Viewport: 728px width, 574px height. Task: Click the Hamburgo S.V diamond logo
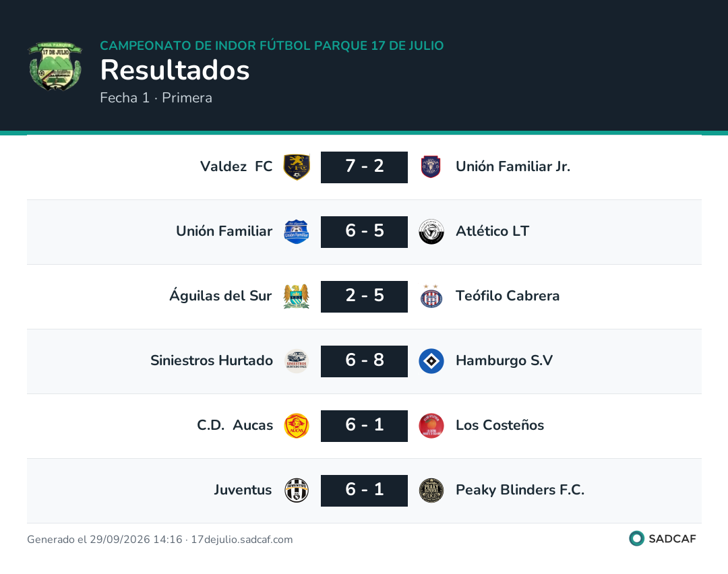[431, 362]
